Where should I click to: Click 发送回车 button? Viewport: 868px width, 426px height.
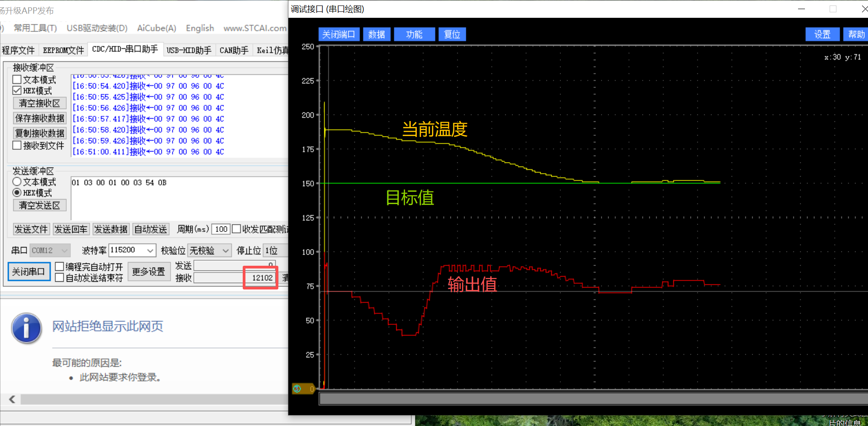71,229
